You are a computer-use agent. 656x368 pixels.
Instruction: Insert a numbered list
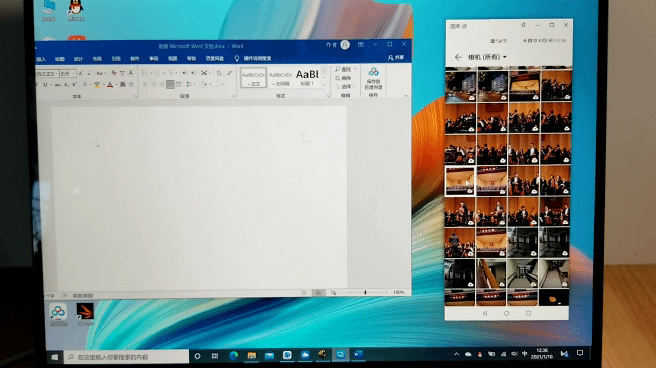[x=158, y=73]
